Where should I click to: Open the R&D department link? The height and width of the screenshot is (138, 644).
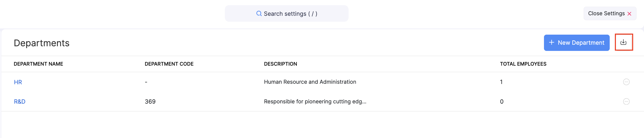click(x=20, y=102)
